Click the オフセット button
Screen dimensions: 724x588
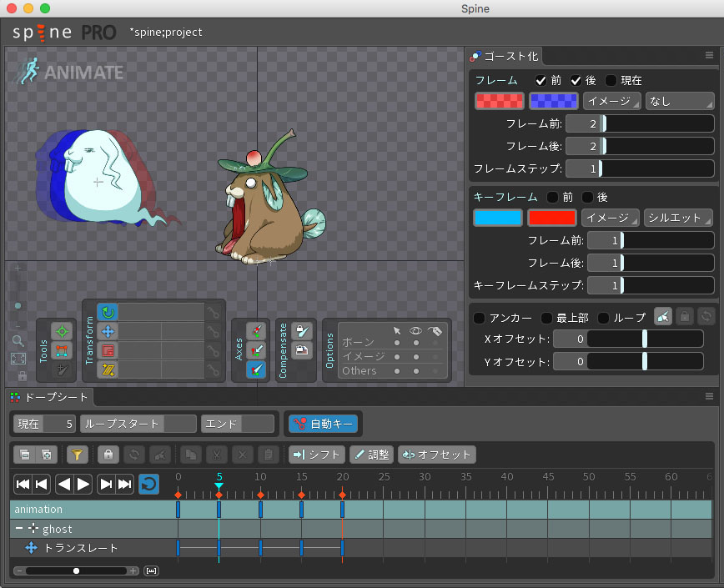click(437, 455)
